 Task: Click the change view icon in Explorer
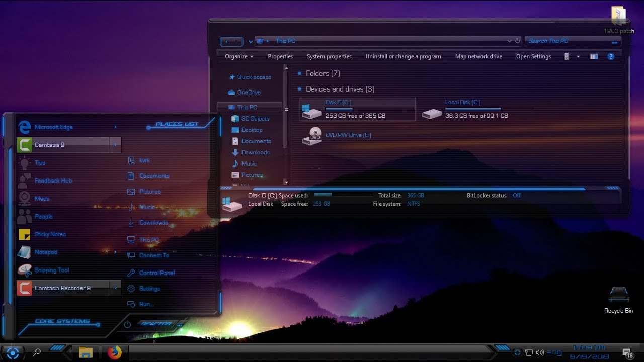(x=568, y=57)
